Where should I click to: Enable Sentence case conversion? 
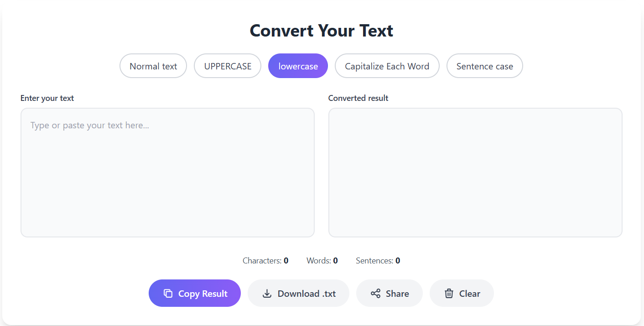tap(484, 66)
